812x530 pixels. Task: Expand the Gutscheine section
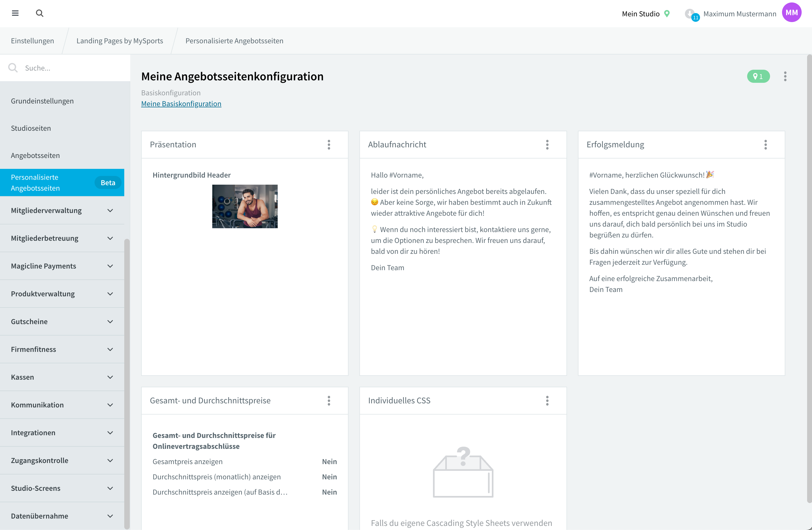pos(62,322)
